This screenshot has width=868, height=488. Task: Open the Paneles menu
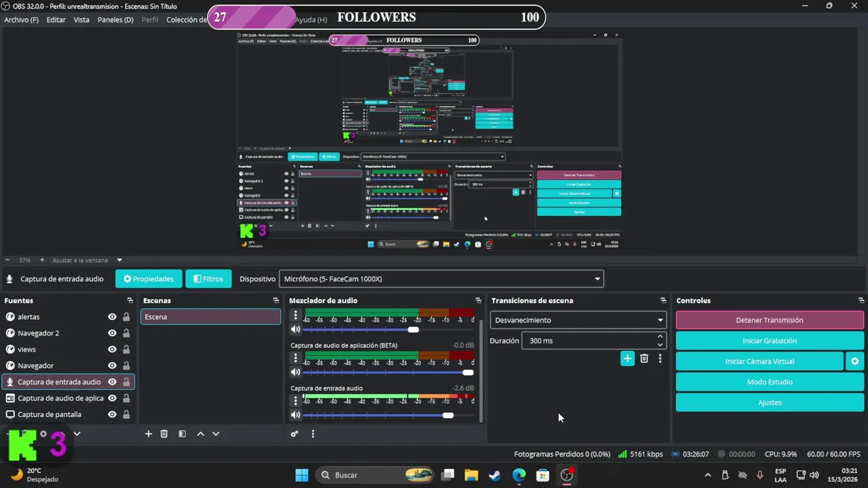[x=115, y=20]
